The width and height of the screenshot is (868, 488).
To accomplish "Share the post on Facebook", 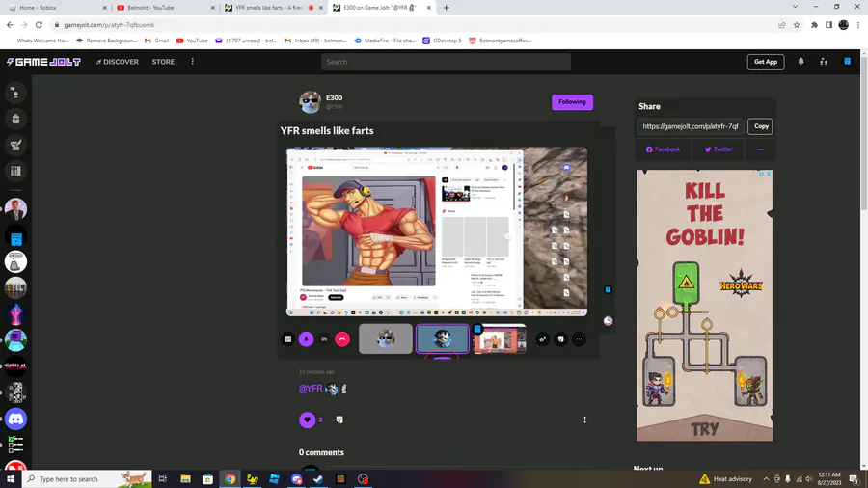I will (664, 149).
